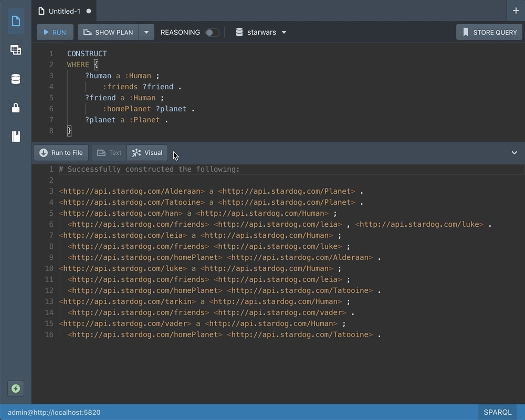The image size is (525, 420).
Task: Click ':homePlanet ?planet' line in query editor
Action: (149, 109)
